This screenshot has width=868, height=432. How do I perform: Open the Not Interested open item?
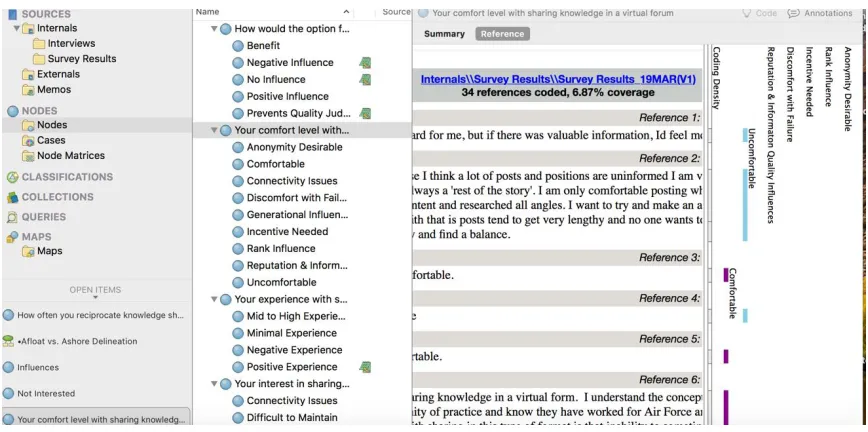39,394
